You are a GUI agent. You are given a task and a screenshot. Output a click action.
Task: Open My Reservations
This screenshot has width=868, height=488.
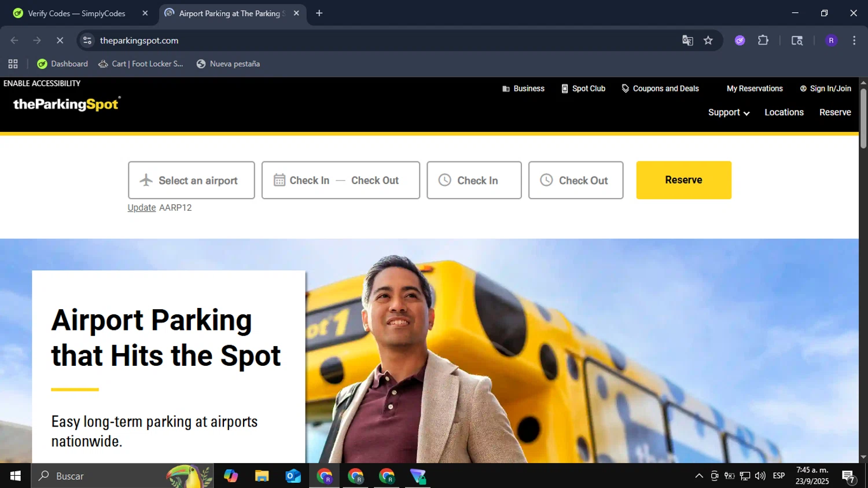click(755, 89)
